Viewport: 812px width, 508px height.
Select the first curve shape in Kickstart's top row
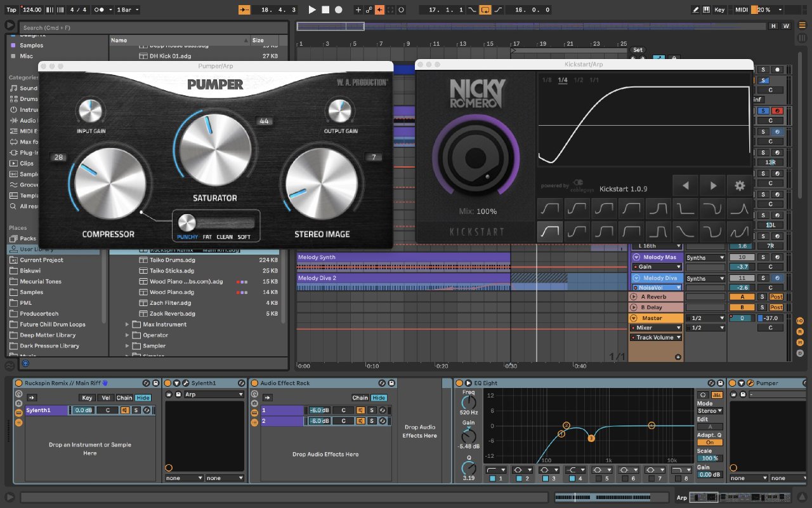tap(550, 208)
